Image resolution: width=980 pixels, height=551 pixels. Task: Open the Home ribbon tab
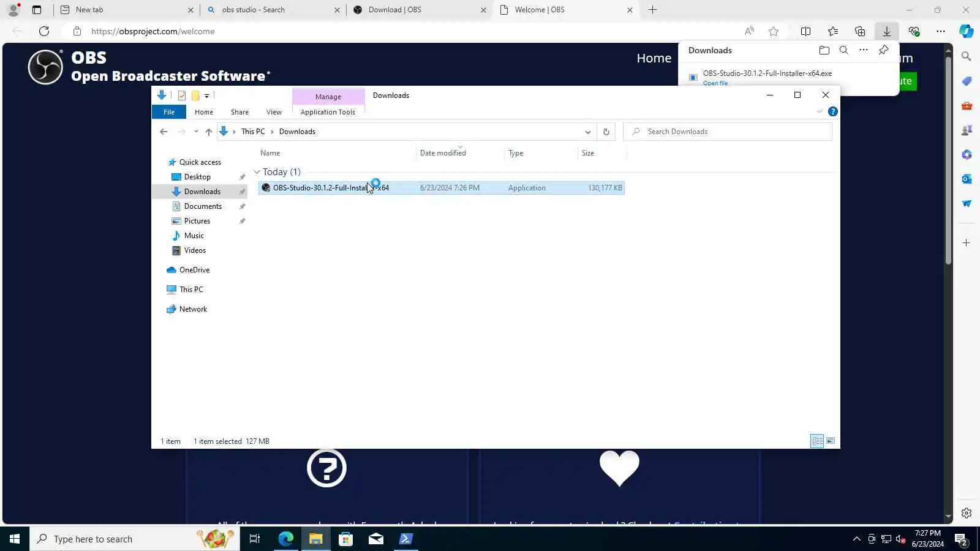coord(204,112)
